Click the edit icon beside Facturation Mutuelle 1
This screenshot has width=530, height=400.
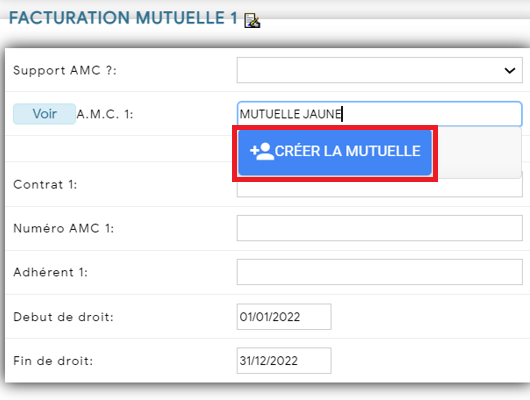point(252,21)
